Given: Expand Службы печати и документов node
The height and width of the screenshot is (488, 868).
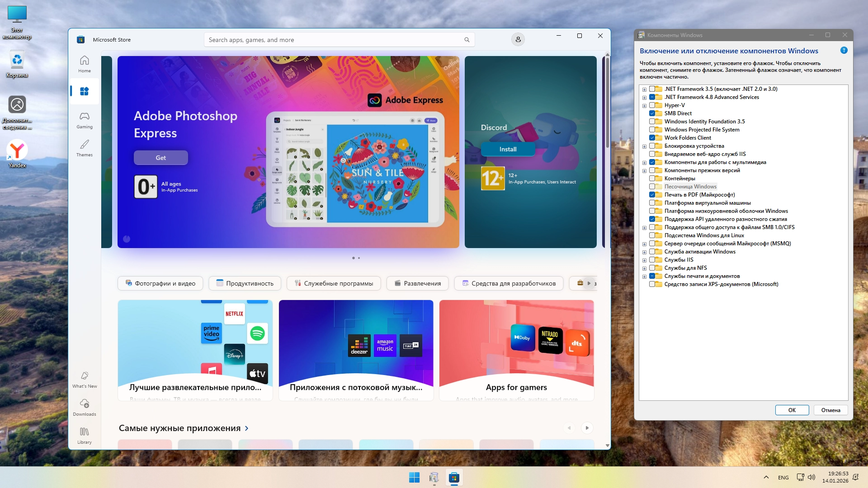Looking at the screenshot, I should 644,277.
